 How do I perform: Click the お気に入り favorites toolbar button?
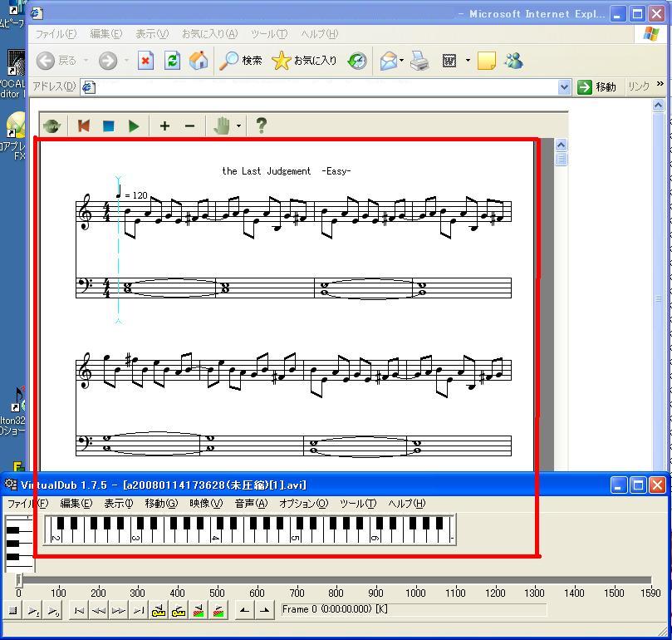tap(305, 61)
